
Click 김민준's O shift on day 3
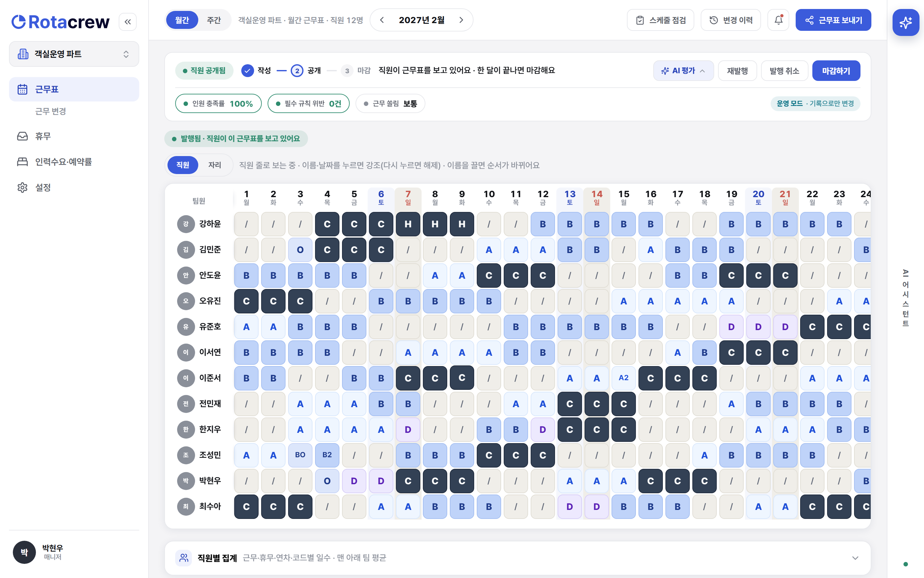pyautogui.click(x=300, y=250)
